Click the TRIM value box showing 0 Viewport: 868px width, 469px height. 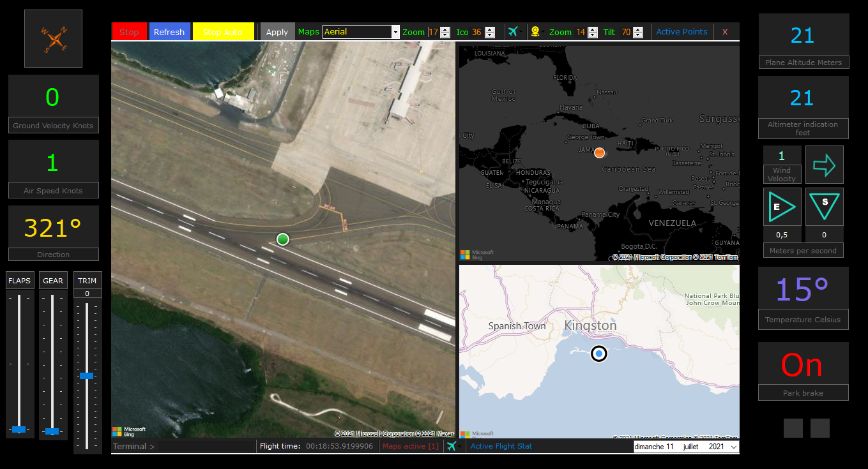click(x=88, y=294)
